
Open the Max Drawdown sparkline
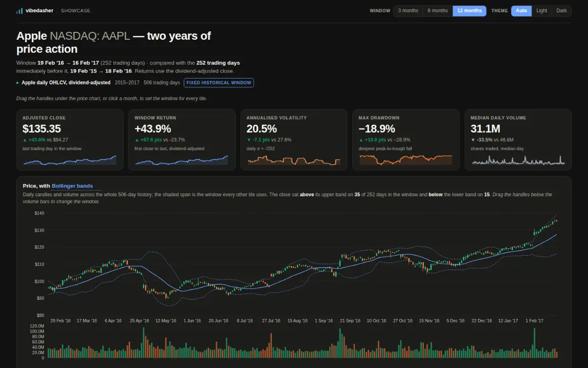pyautogui.click(x=405, y=160)
